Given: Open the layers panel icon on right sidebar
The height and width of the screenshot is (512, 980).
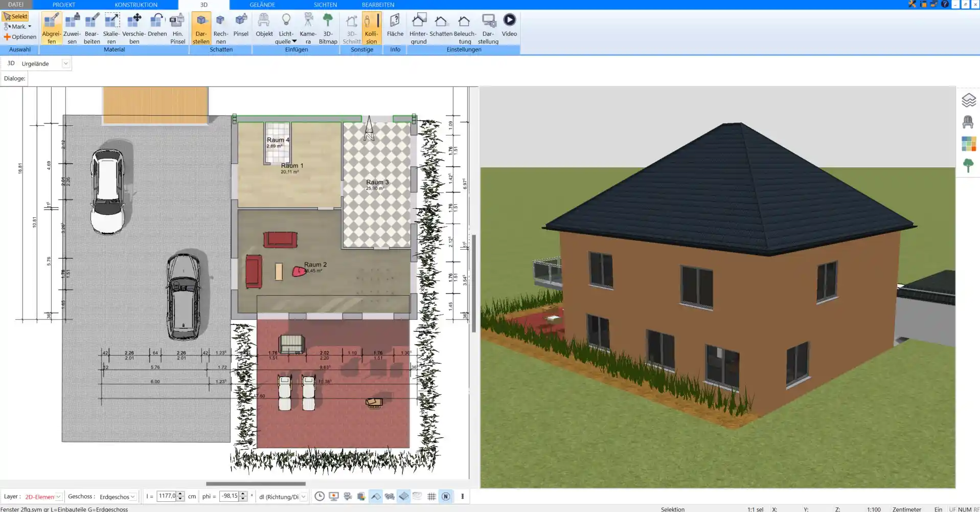Looking at the screenshot, I should tap(968, 100).
